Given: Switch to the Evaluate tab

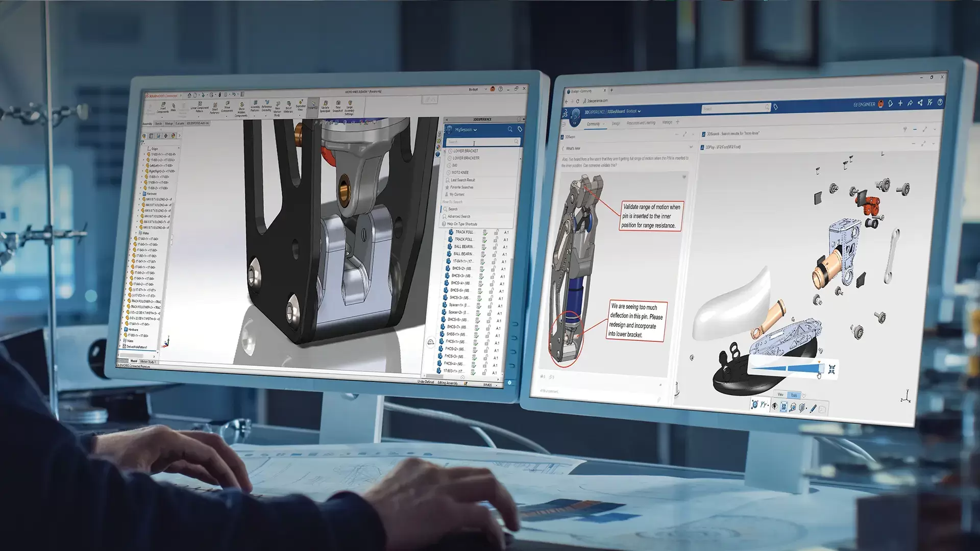Looking at the screenshot, I should point(180,123).
